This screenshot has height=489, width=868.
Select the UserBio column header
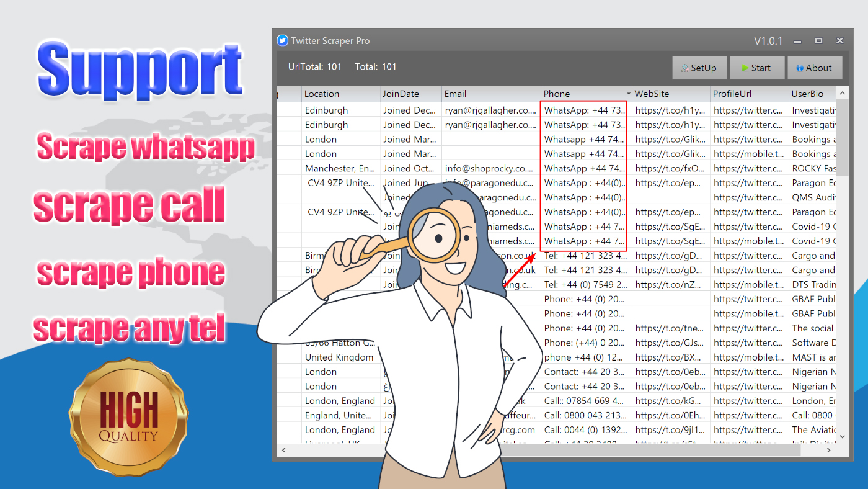(x=812, y=94)
